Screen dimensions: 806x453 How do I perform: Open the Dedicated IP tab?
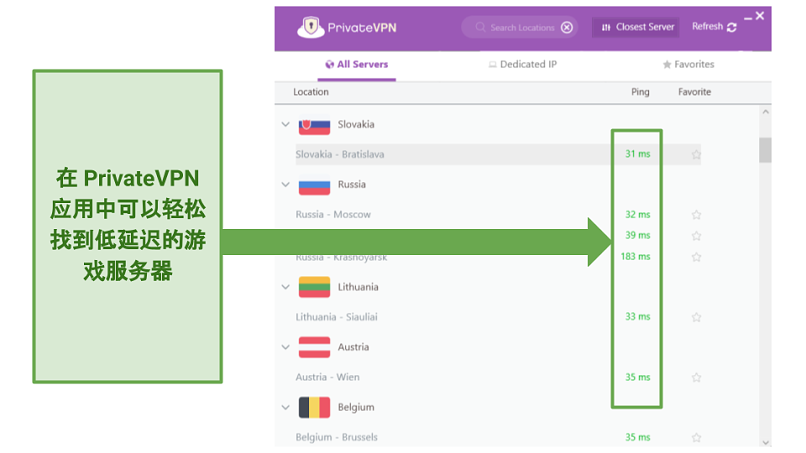click(523, 65)
